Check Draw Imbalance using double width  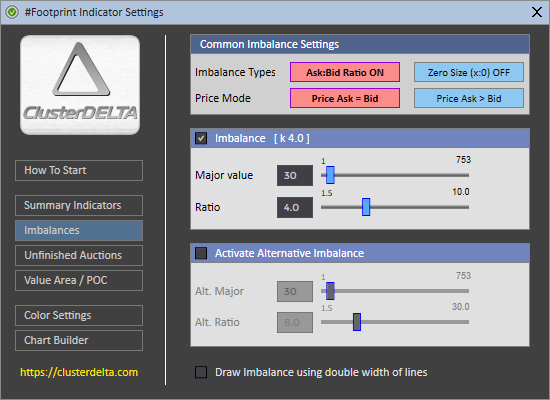201,372
